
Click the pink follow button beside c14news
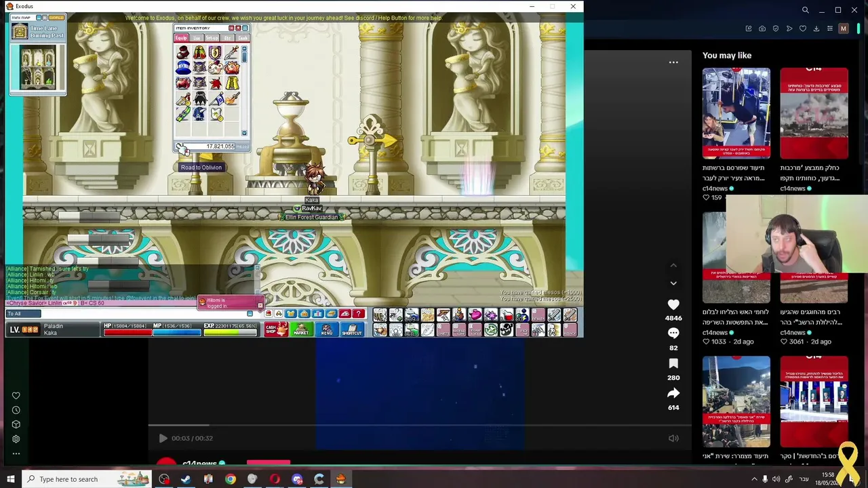point(269,463)
